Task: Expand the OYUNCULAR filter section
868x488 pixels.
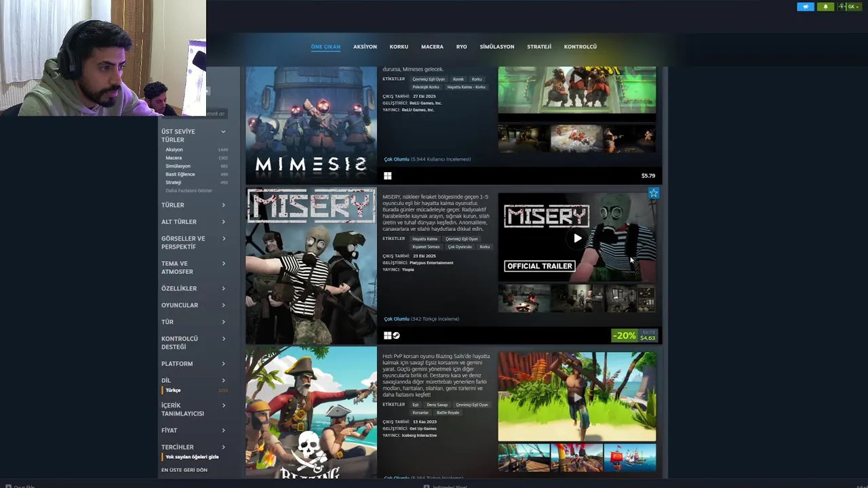Action: pyautogui.click(x=193, y=305)
